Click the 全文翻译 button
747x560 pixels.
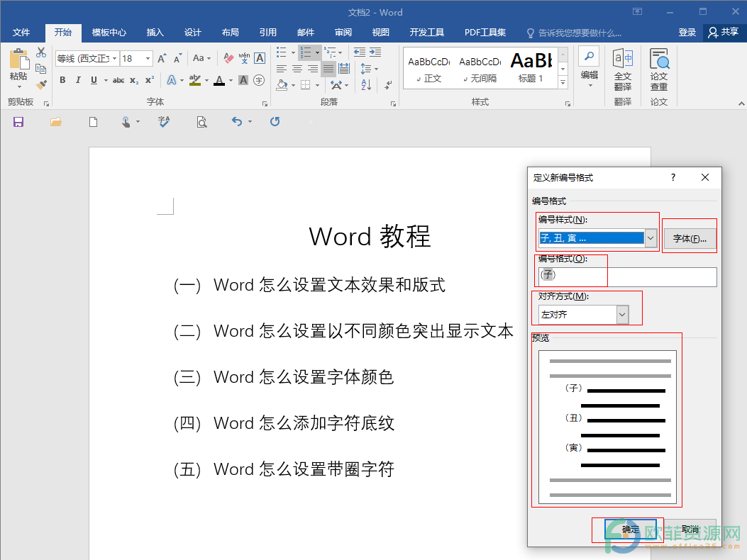point(623,69)
